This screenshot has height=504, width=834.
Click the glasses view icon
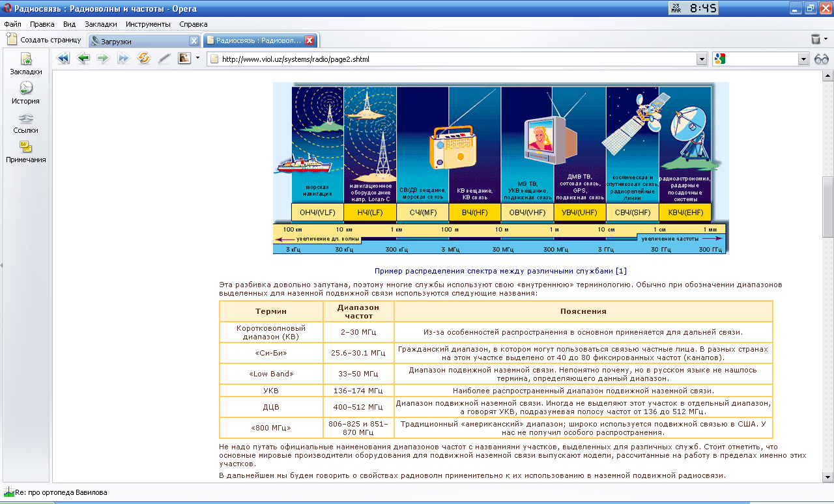point(821,59)
